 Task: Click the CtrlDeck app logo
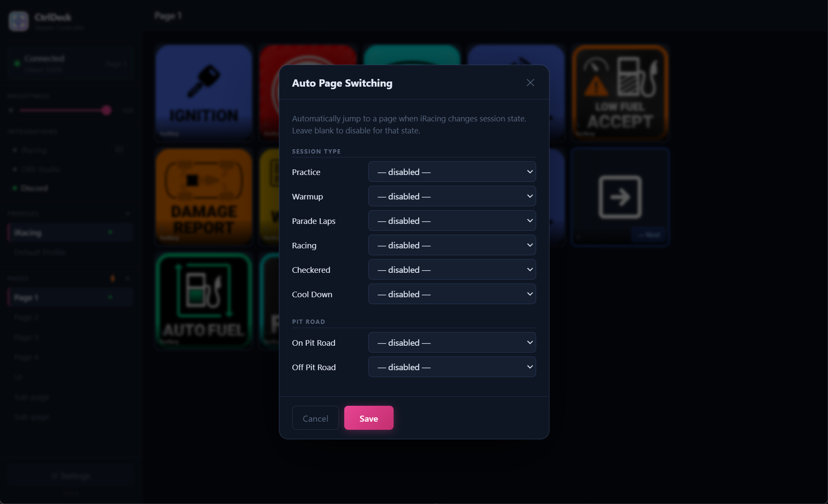coord(19,21)
